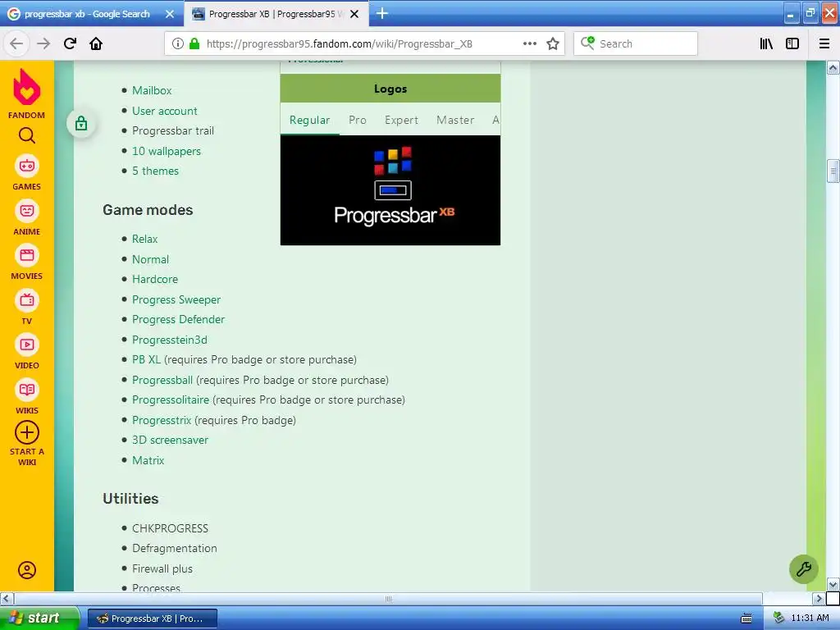Go back with the browser back arrow
This screenshot has height=630, width=840.
tap(16, 43)
